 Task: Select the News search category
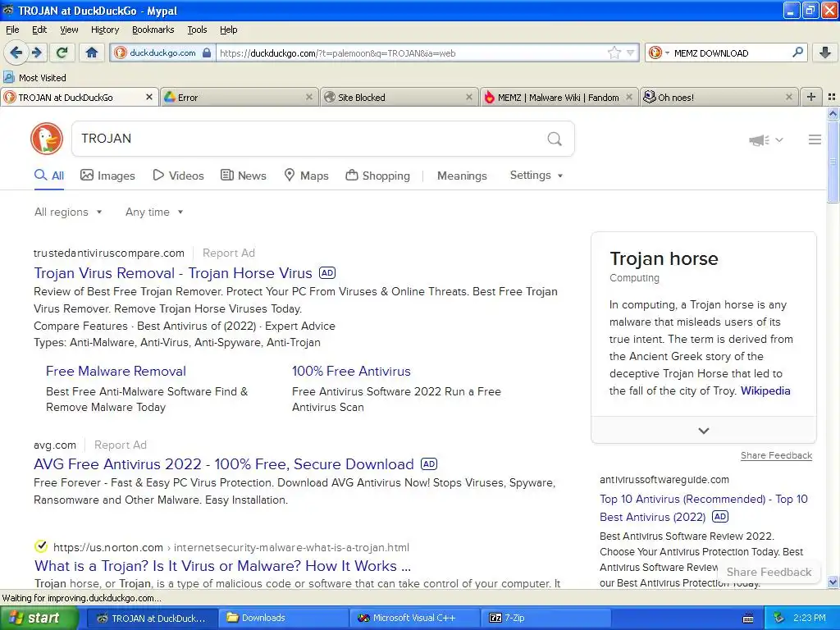tap(243, 176)
